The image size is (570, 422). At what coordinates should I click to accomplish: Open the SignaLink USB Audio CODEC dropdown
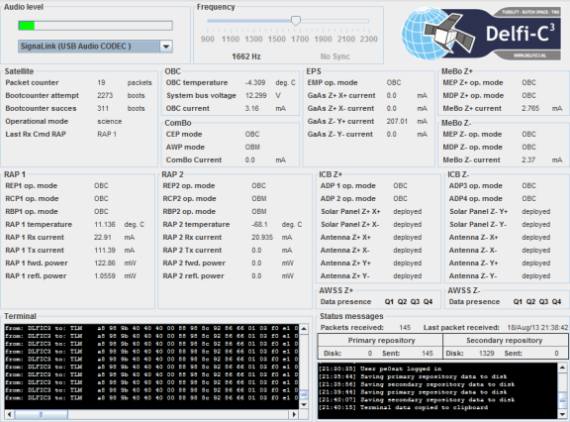tap(95, 46)
